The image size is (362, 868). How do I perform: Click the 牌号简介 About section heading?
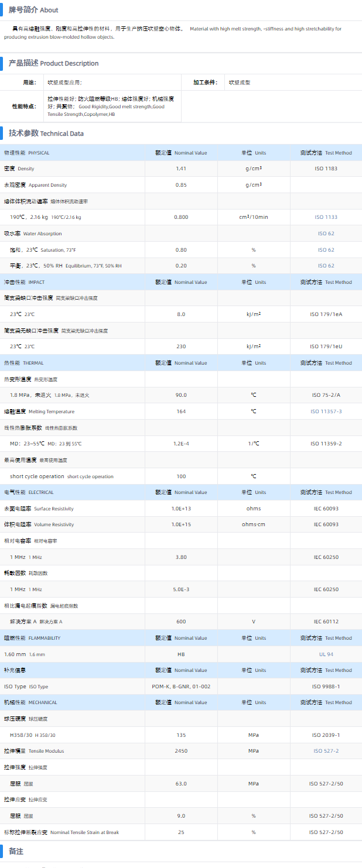(33, 10)
